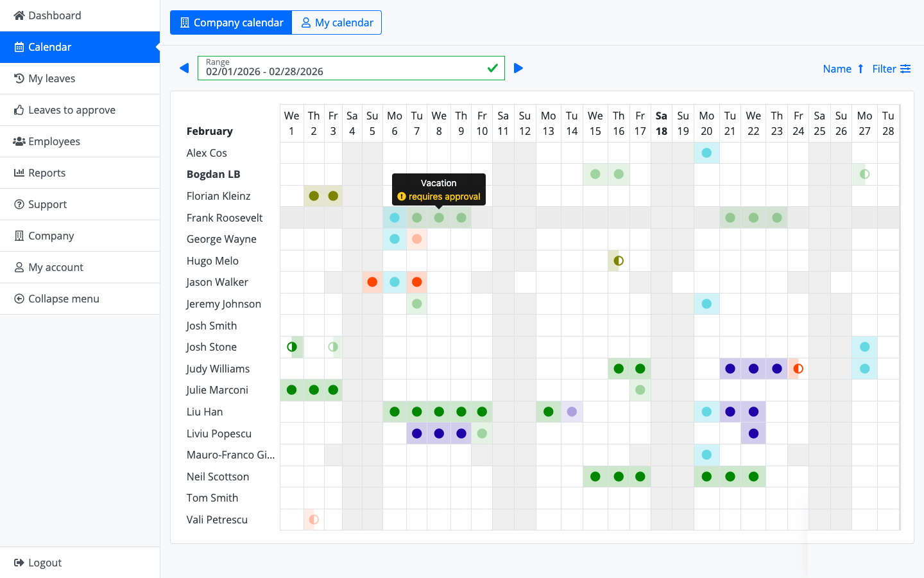This screenshot has width=924, height=578.
Task: Open the My account menu item
Action: coord(56,267)
